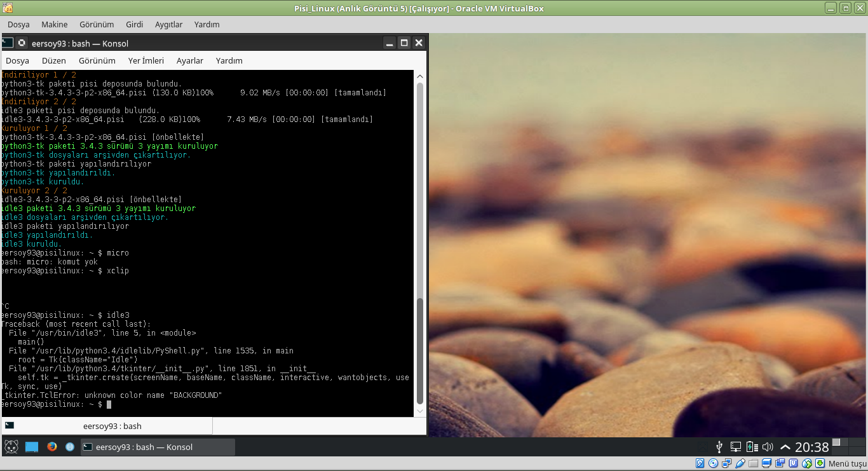The image size is (868, 471).
Task: Click VirtualBox network adapter indicator
Action: click(727, 463)
